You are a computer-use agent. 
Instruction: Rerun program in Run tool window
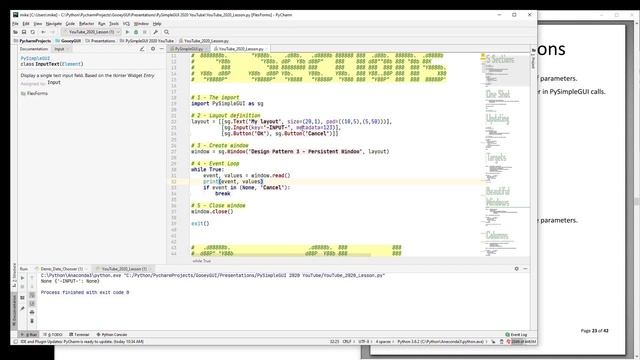pos(22,278)
